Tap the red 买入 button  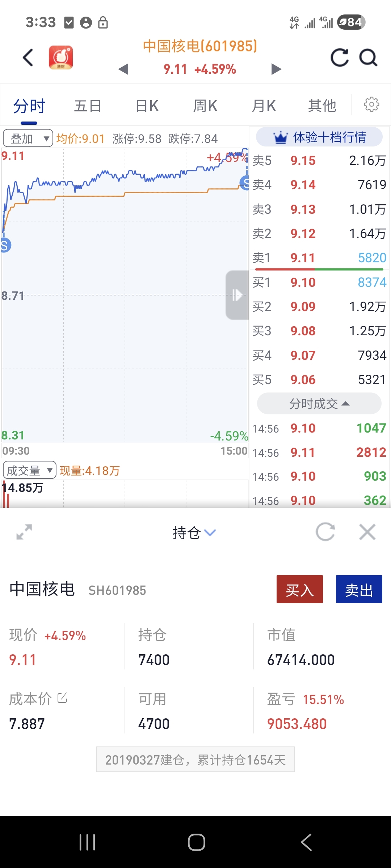click(x=300, y=589)
